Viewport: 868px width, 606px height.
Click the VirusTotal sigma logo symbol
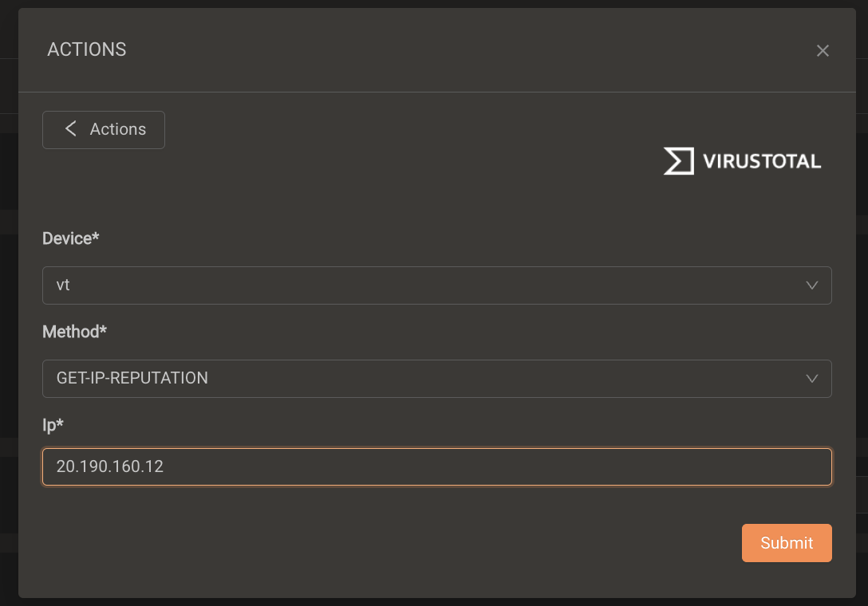(x=678, y=161)
